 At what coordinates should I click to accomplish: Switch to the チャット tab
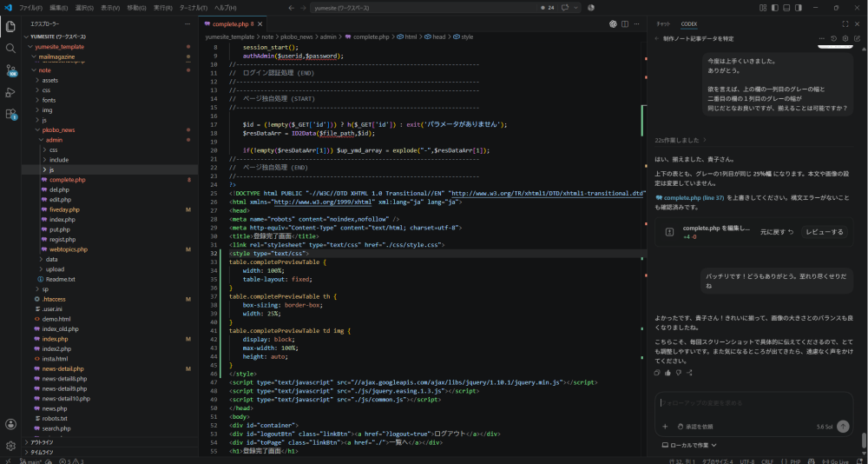pyautogui.click(x=662, y=23)
